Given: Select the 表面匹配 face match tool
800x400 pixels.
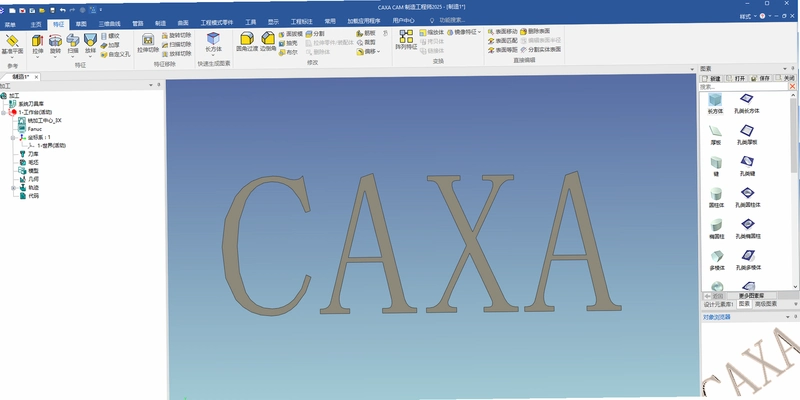Looking at the screenshot, I should pos(503,40).
